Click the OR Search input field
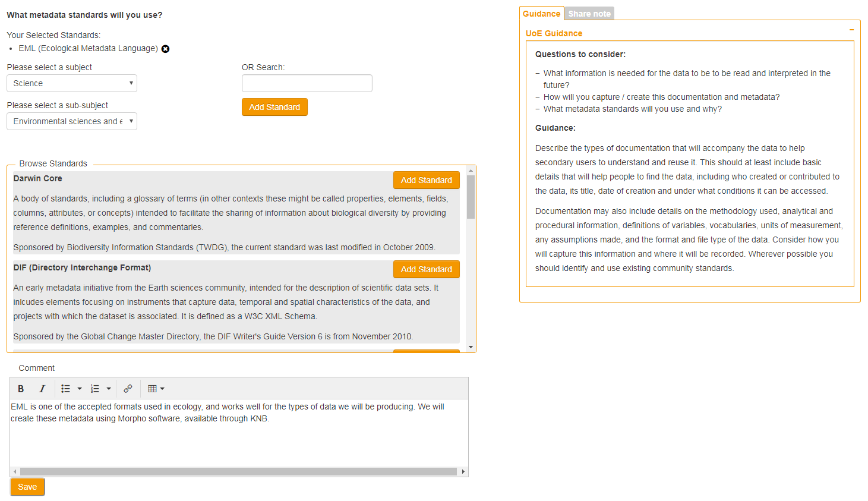The image size is (868, 501). coord(307,83)
